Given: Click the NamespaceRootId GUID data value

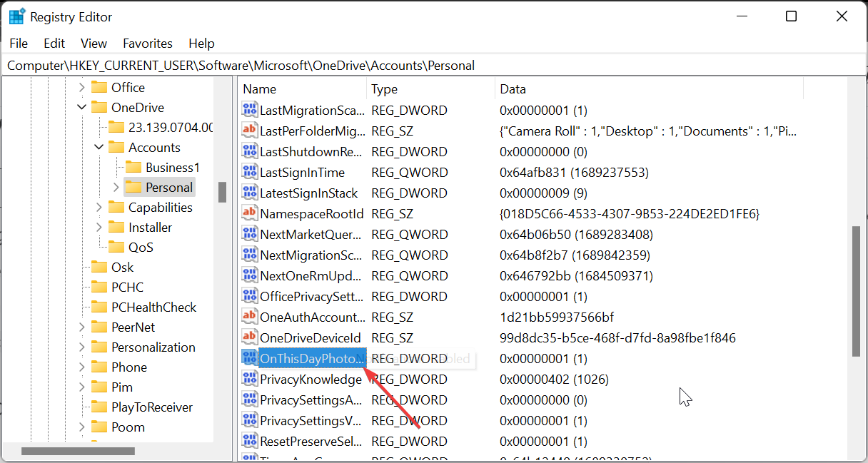Looking at the screenshot, I should point(630,214).
